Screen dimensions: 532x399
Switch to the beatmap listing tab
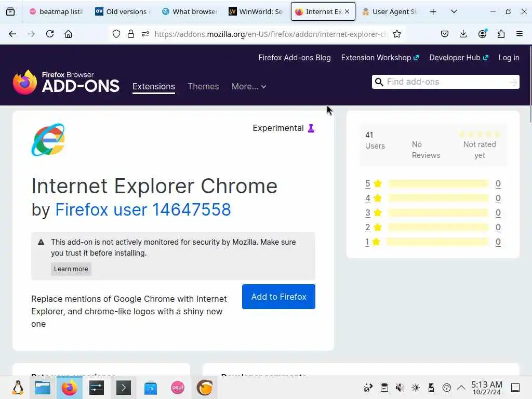point(56,11)
